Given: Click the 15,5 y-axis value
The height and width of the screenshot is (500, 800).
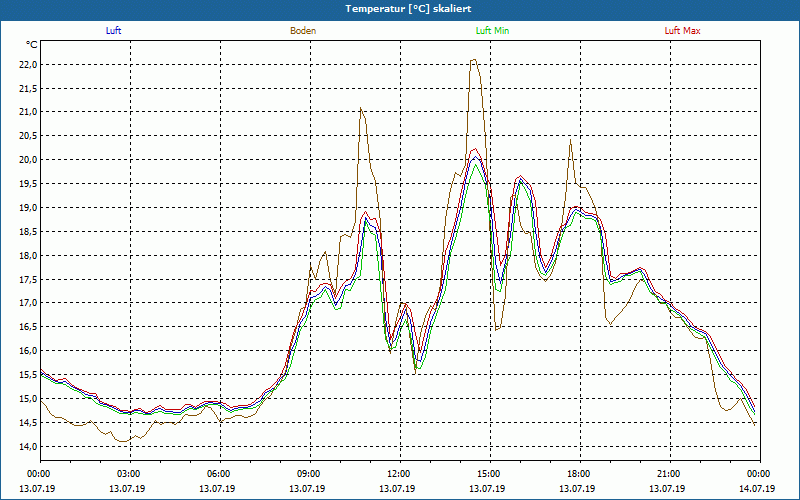Looking at the screenshot, I should tap(28, 375).
